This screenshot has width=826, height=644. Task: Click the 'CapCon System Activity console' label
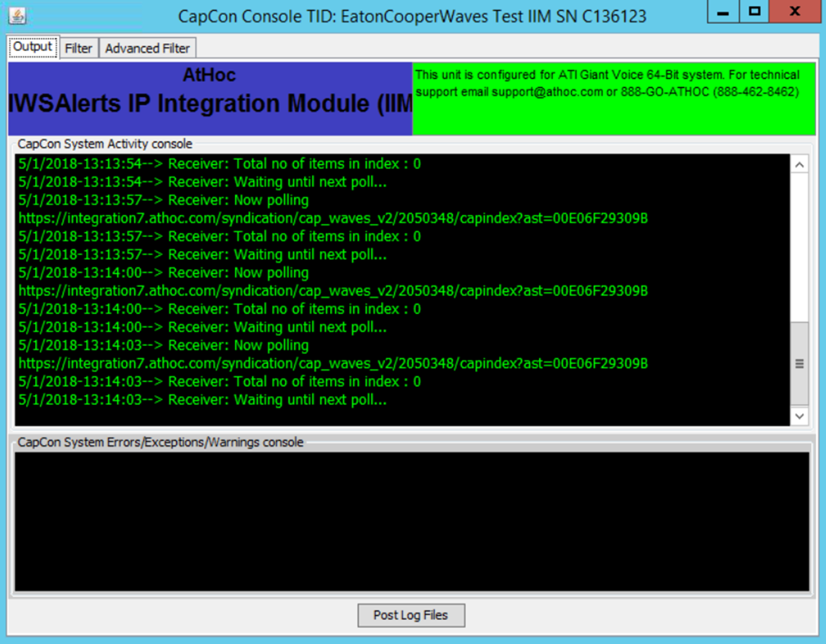pyautogui.click(x=105, y=144)
